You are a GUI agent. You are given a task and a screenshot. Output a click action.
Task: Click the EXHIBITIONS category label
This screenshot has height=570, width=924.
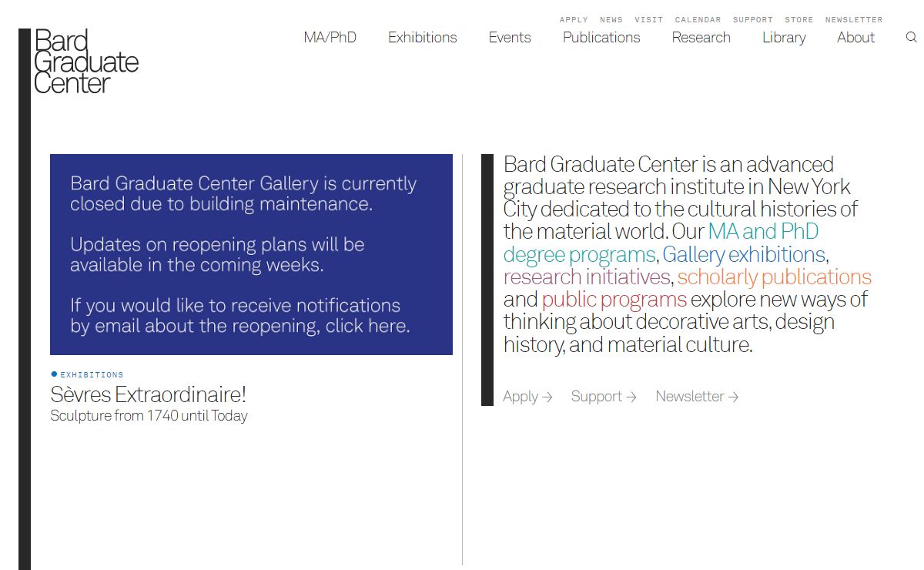pos(92,374)
